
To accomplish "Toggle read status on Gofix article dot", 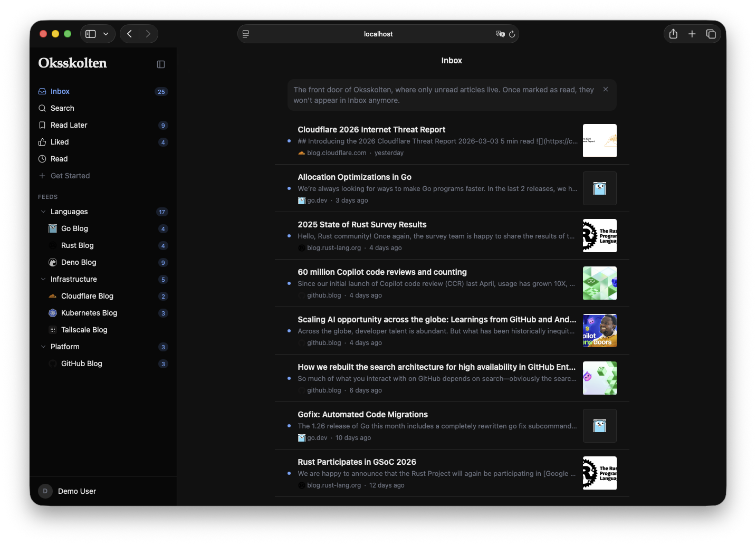I will [289, 426].
